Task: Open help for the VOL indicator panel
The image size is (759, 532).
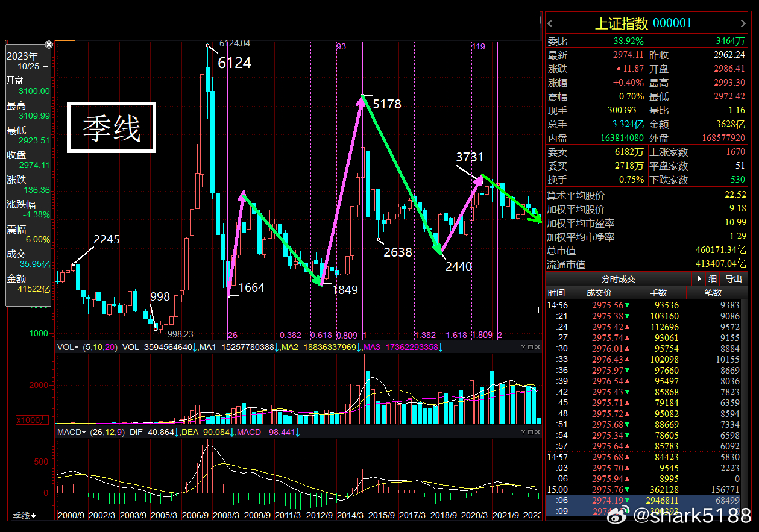Action: [523, 348]
